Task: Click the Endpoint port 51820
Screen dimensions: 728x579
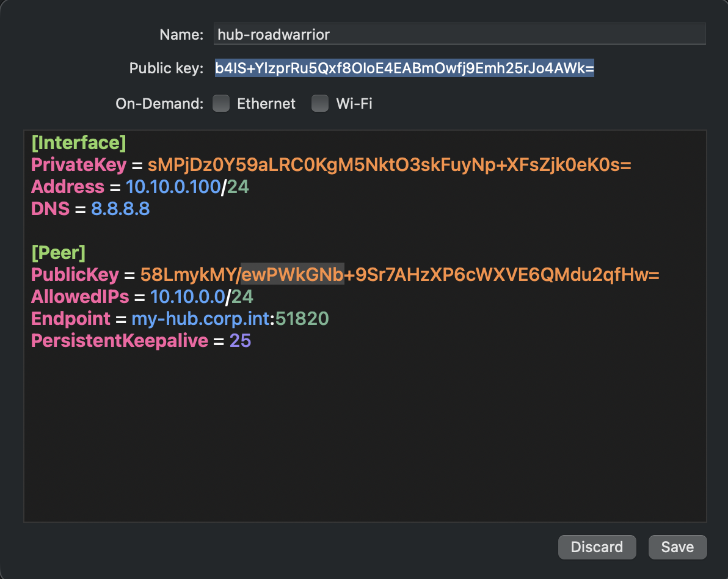Action: pos(302,319)
